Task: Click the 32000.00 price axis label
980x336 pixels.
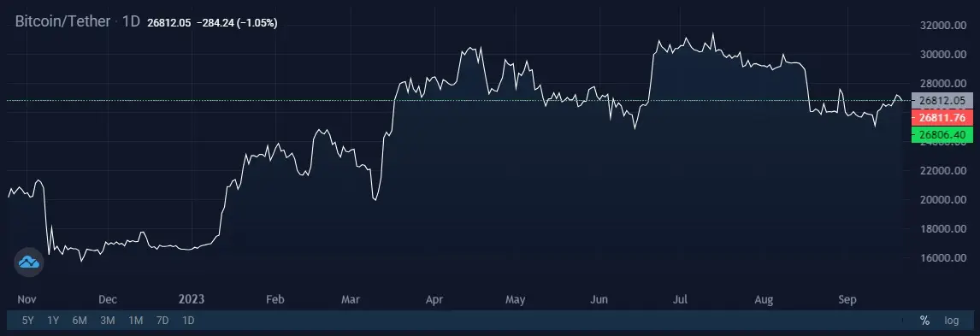Action: click(942, 26)
